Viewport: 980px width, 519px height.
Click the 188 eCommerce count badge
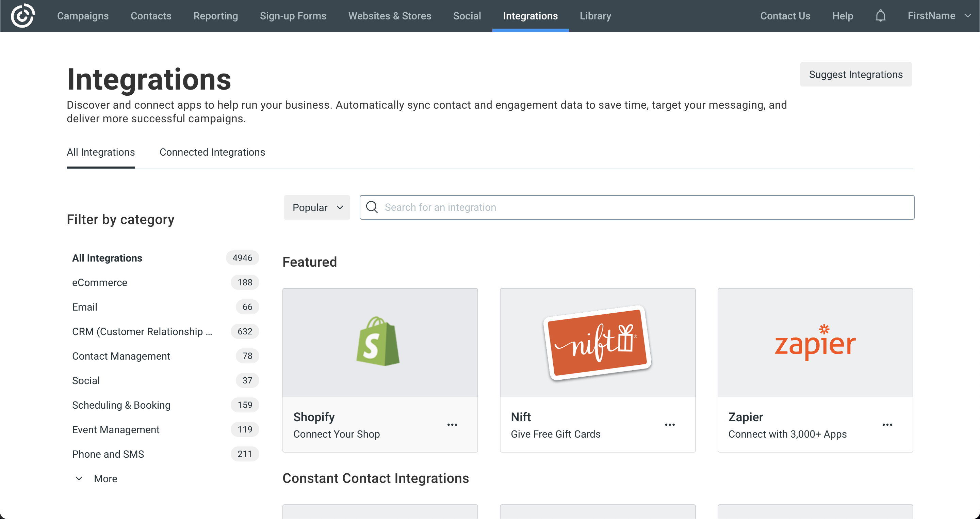(245, 282)
